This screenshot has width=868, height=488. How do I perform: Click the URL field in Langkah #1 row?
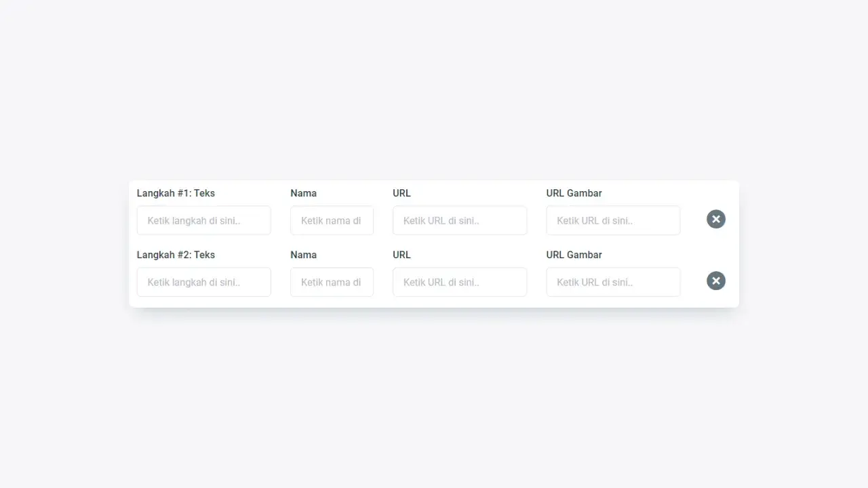(x=459, y=220)
